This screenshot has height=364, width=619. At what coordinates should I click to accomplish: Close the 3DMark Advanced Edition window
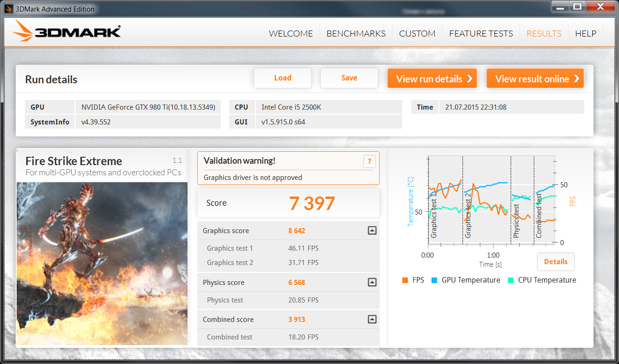[600, 6]
